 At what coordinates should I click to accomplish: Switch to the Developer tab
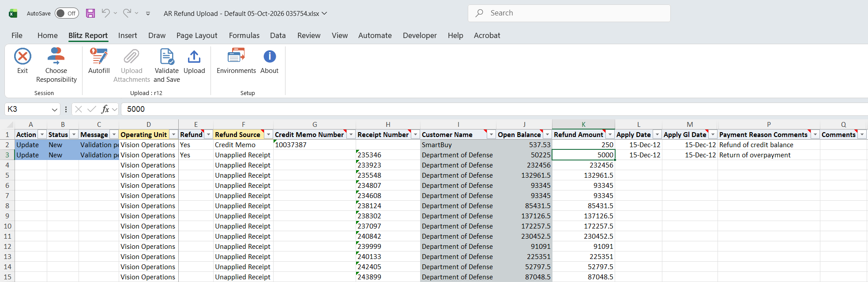tap(420, 35)
